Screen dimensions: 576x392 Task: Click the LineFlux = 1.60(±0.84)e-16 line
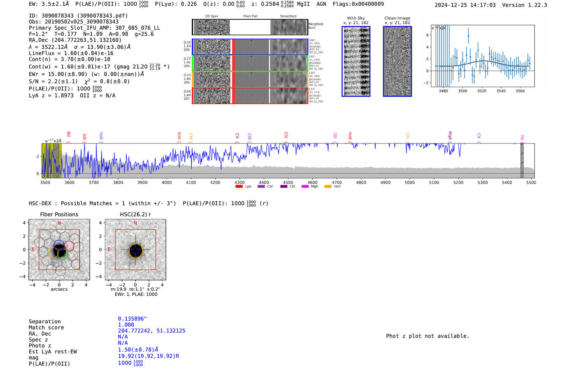(71, 53)
